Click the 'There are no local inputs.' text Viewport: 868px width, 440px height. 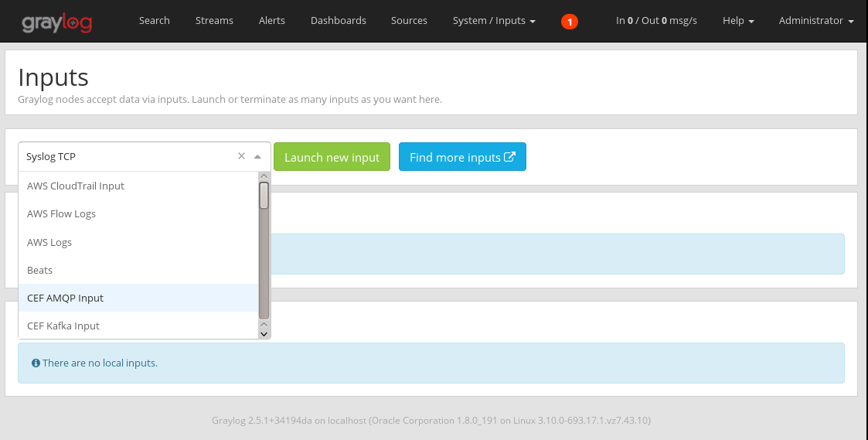pyautogui.click(x=100, y=363)
